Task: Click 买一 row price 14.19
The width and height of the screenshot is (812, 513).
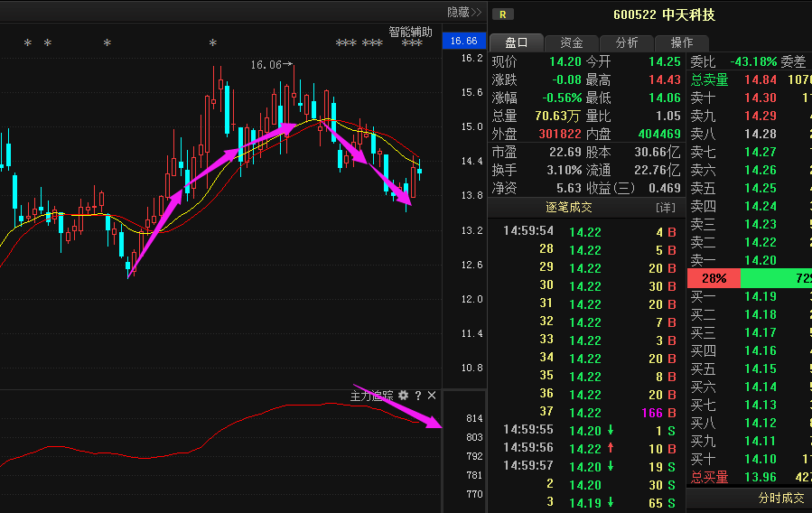Action: [x=761, y=296]
